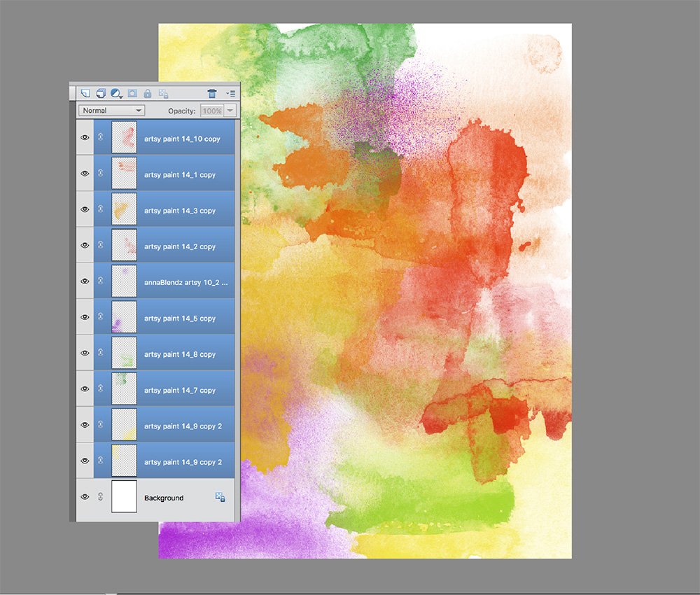
Task: Select thumbnail of artsy paint 14_5 copy
Action: 124,316
